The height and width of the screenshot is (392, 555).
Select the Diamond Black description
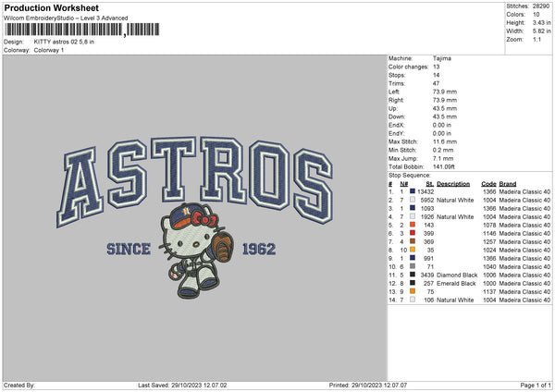point(457,275)
